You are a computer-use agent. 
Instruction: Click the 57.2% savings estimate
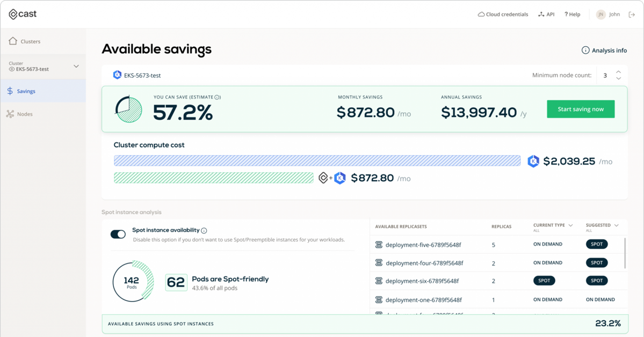click(183, 113)
